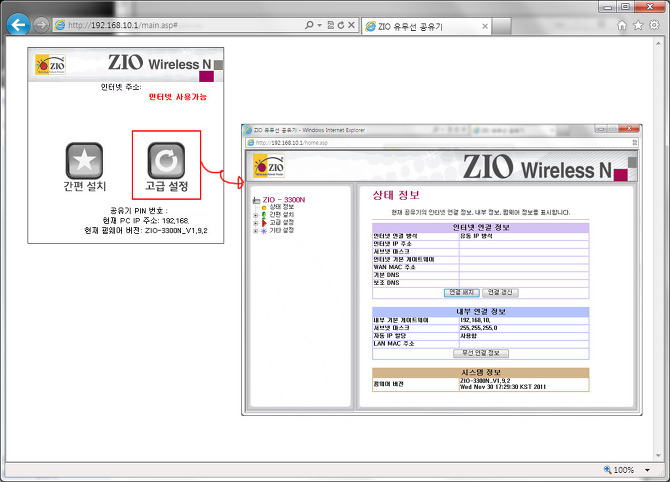Image resolution: width=670 pixels, height=482 pixels.
Task: Toggle the Compatibility View icon
Action: coord(330,25)
